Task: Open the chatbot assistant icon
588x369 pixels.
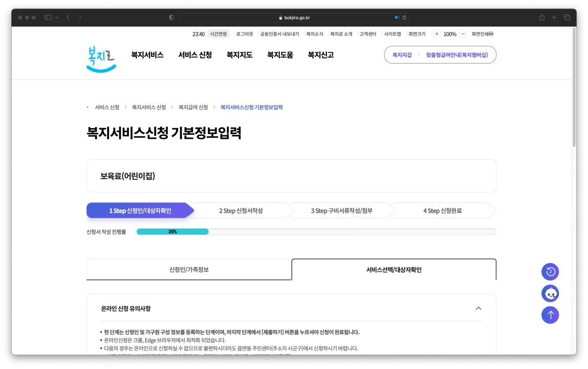Action: pyautogui.click(x=550, y=293)
